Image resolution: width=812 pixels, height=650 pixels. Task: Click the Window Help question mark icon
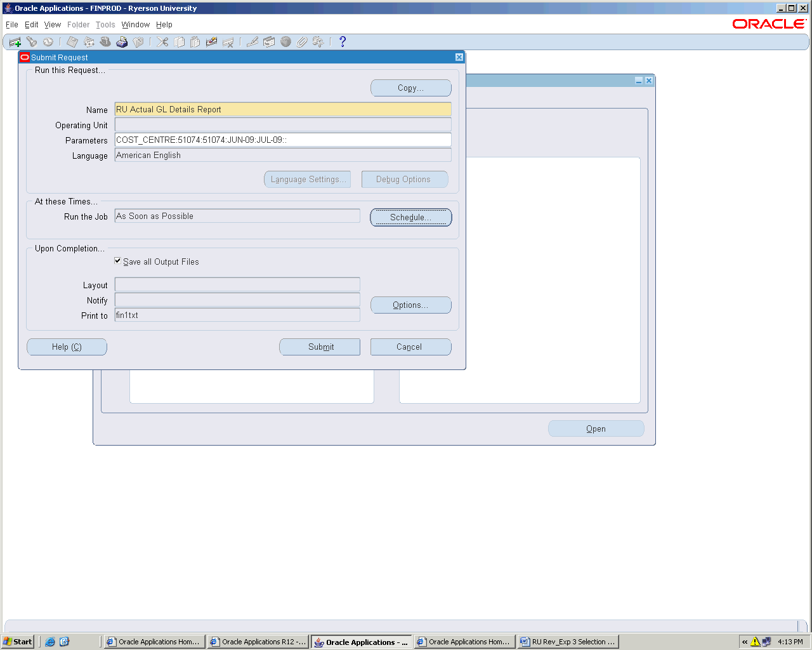[343, 42]
